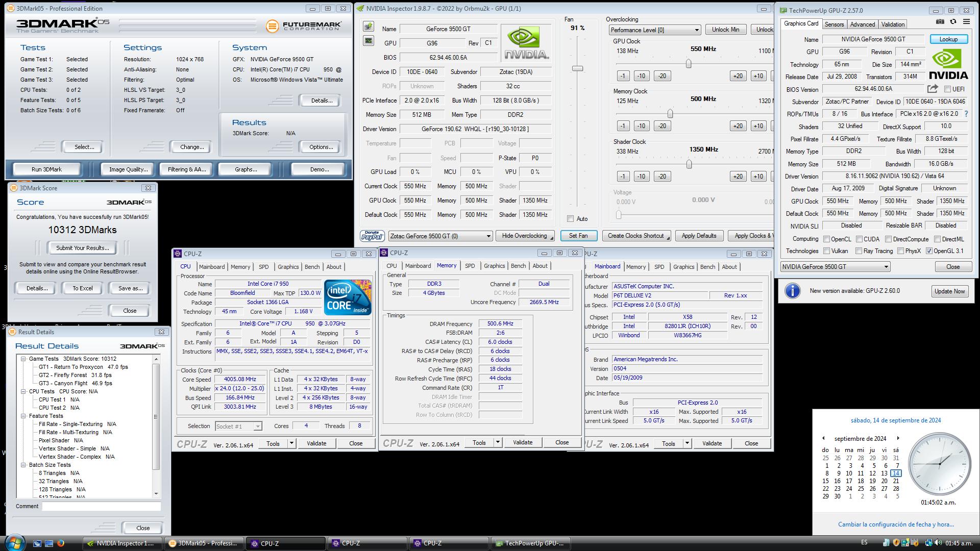
Task: Click NVIDIA logo in GPU-Z window
Action: (x=948, y=64)
